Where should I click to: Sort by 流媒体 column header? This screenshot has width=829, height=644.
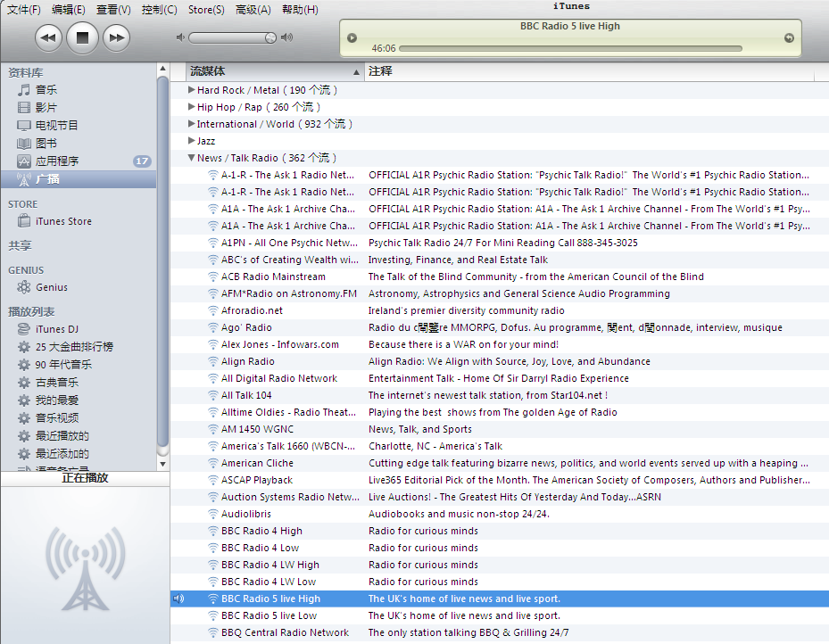(275, 72)
